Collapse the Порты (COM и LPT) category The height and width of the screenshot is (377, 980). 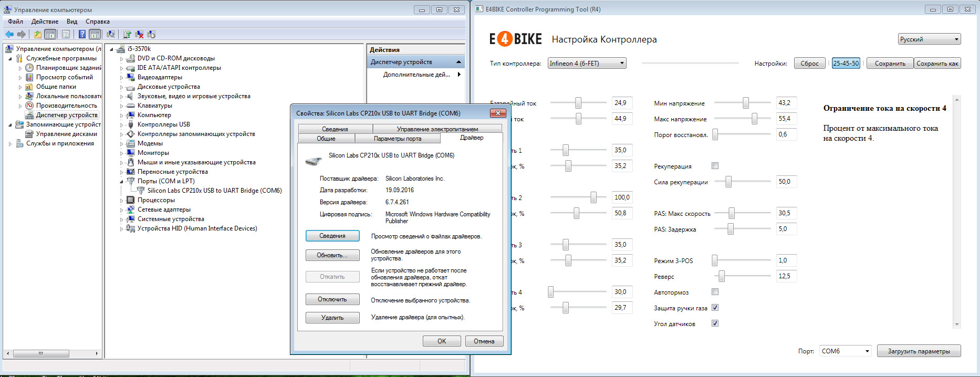[121, 181]
